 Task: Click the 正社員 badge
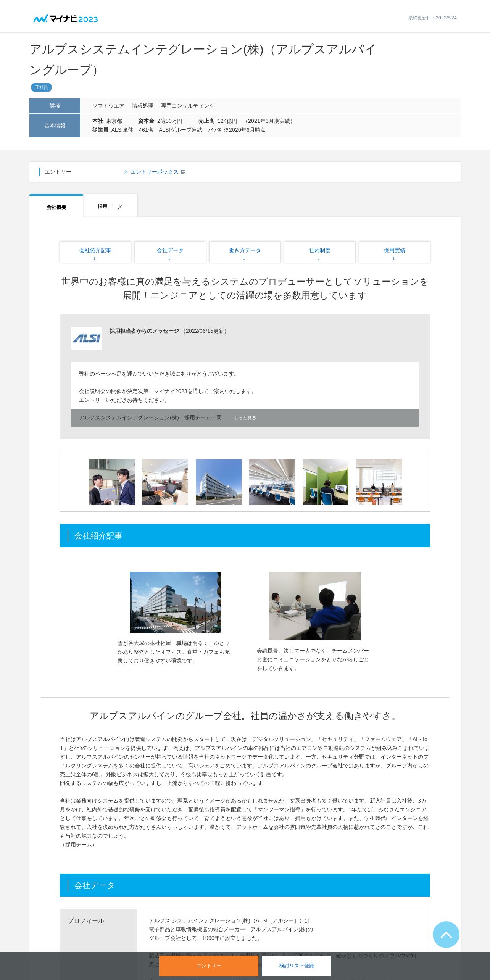point(41,87)
